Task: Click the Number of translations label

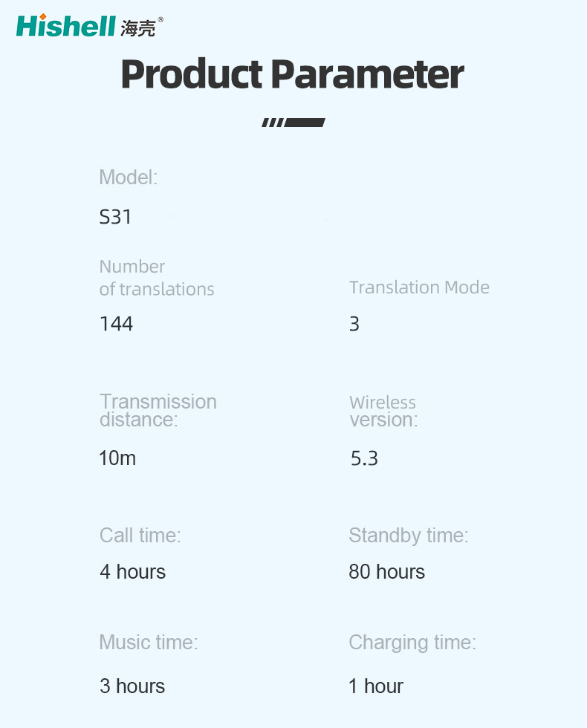Action: click(x=157, y=278)
